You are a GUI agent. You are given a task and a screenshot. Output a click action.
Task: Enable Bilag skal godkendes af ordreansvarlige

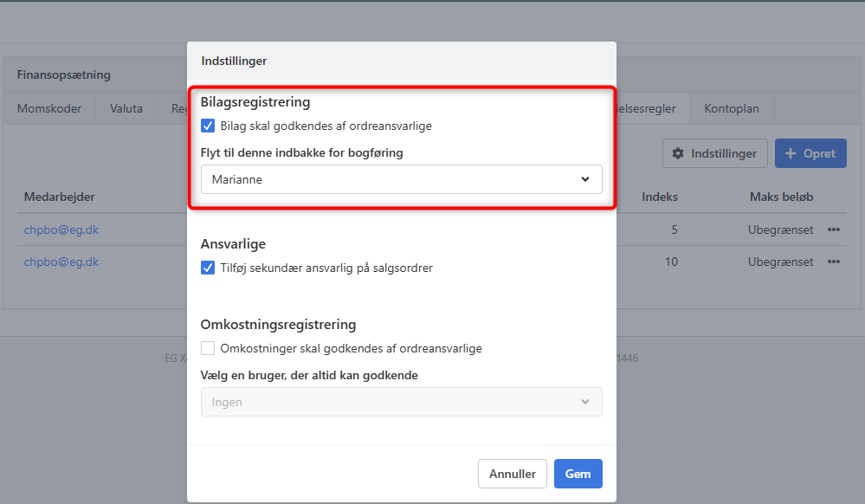(x=207, y=126)
